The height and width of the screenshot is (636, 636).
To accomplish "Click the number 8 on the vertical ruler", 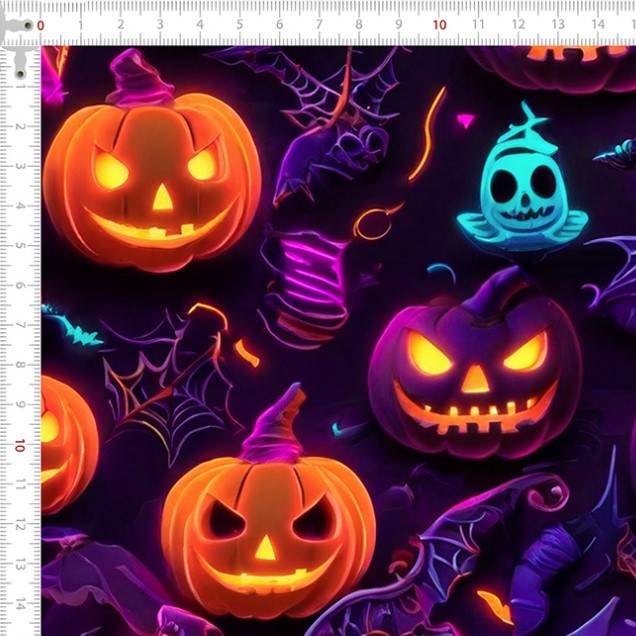I will point(20,365).
